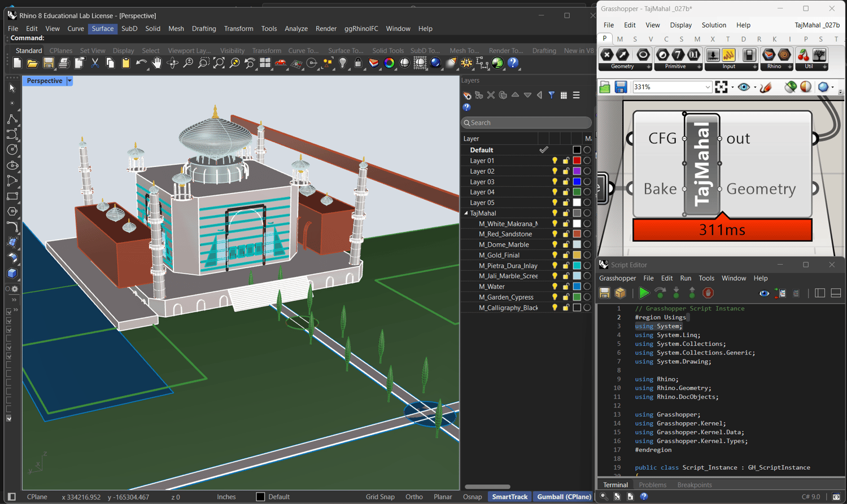
Task: Click the red stop hand icon in Script Editor
Action: (708, 293)
